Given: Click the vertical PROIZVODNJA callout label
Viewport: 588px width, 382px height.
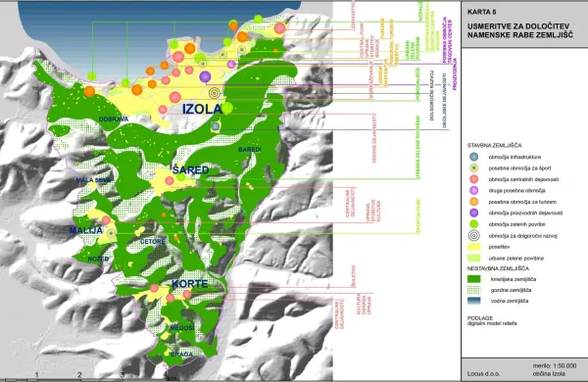Looking at the screenshot, I should [456, 73].
